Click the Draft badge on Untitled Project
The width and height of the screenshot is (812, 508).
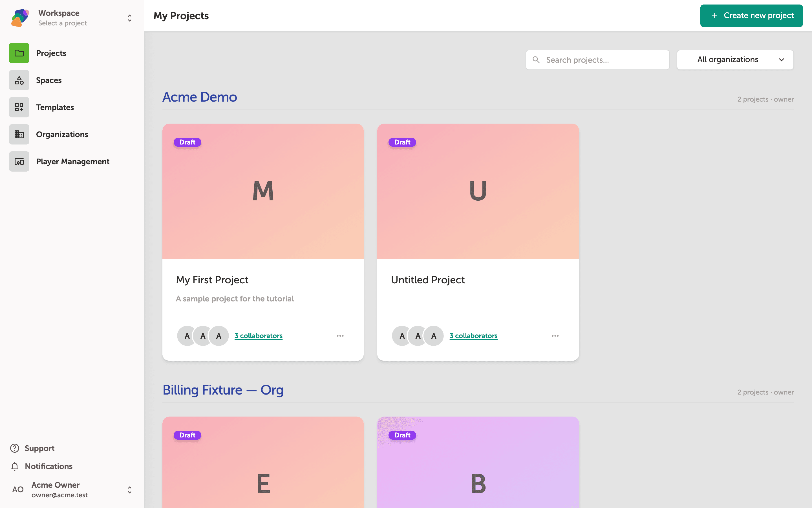click(402, 142)
